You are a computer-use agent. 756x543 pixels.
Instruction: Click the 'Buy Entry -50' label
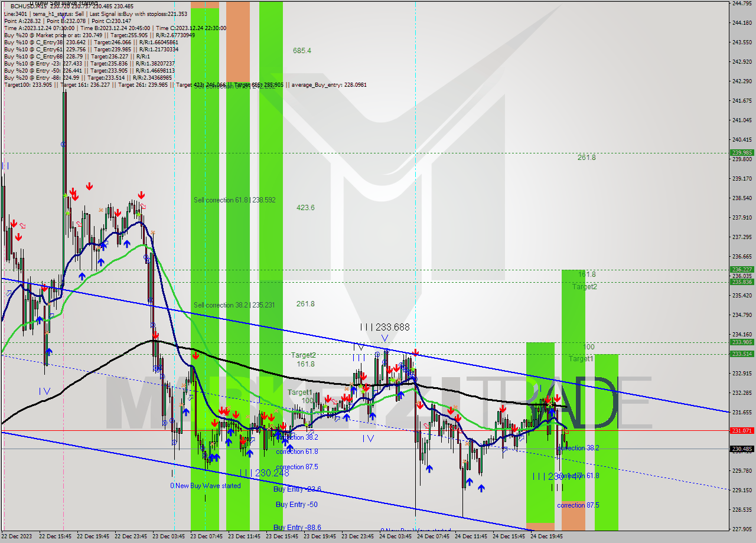(296, 505)
